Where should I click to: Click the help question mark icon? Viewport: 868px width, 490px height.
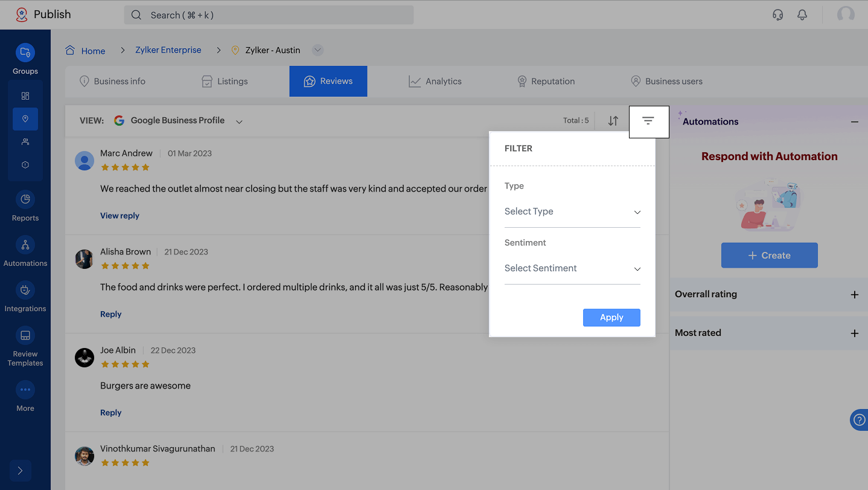pyautogui.click(x=860, y=420)
